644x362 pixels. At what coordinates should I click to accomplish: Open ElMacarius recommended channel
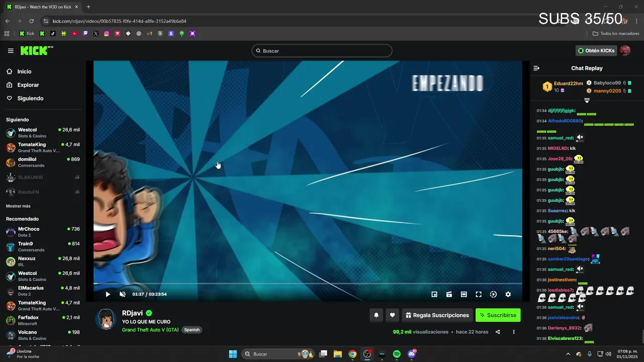point(43,291)
